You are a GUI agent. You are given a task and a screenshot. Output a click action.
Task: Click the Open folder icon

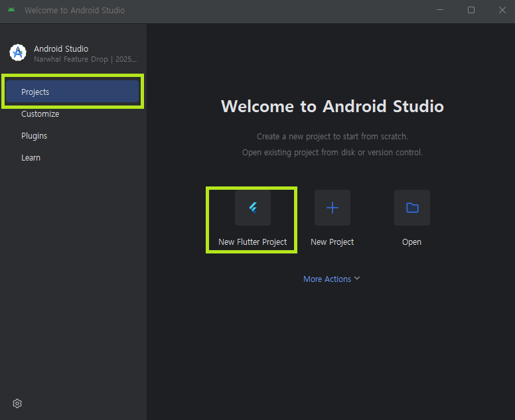(x=412, y=208)
